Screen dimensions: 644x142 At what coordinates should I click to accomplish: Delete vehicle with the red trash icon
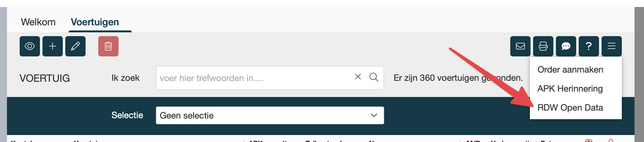(x=108, y=46)
